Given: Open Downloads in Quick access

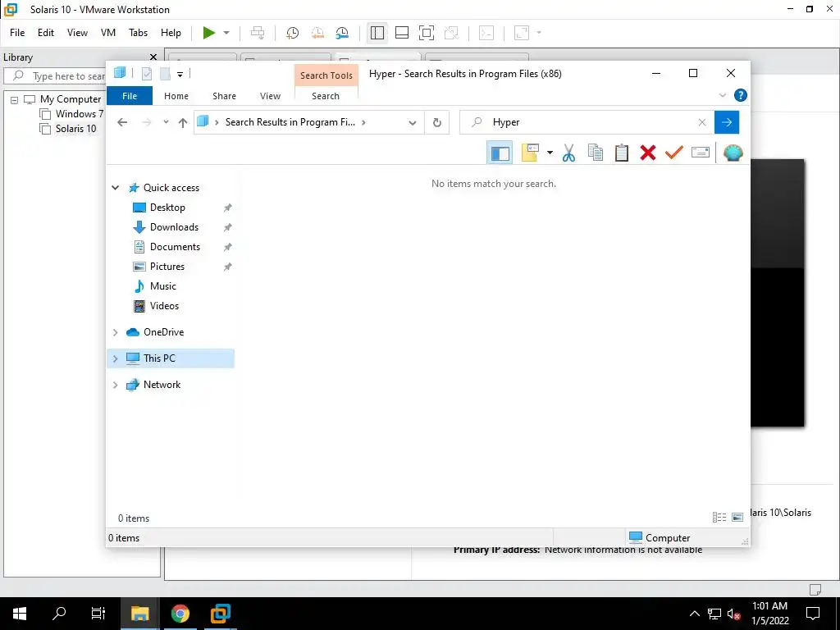Looking at the screenshot, I should click(x=174, y=227).
